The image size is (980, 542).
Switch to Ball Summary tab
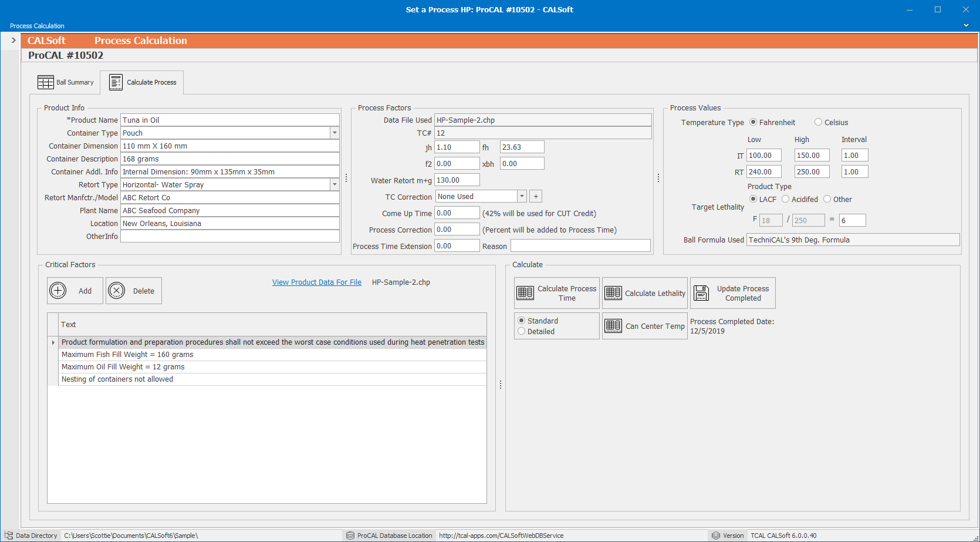(66, 82)
